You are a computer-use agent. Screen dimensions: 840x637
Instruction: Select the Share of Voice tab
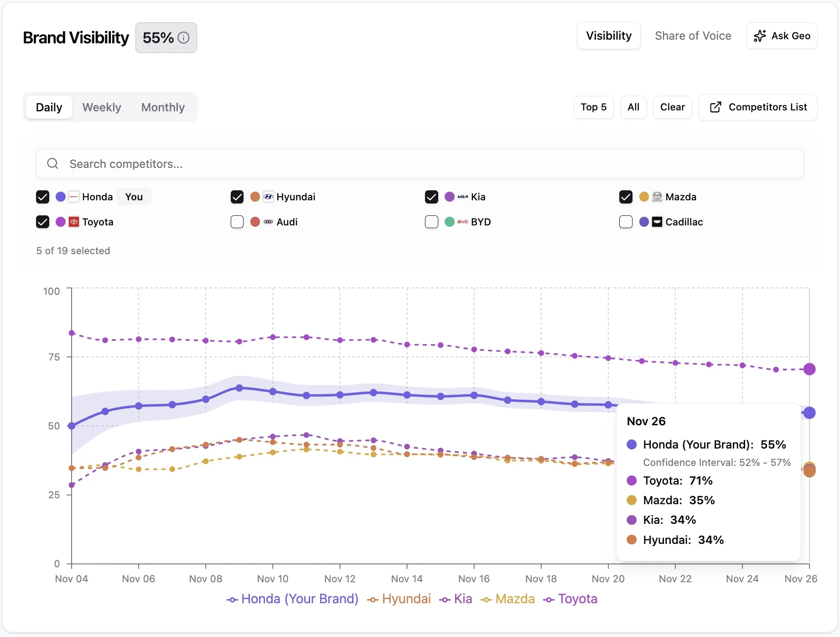[693, 36]
